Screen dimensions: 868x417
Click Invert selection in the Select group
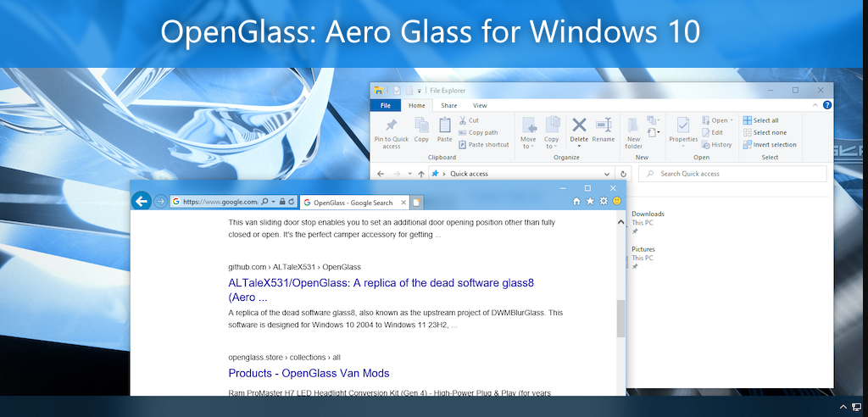pyautogui.click(x=770, y=145)
